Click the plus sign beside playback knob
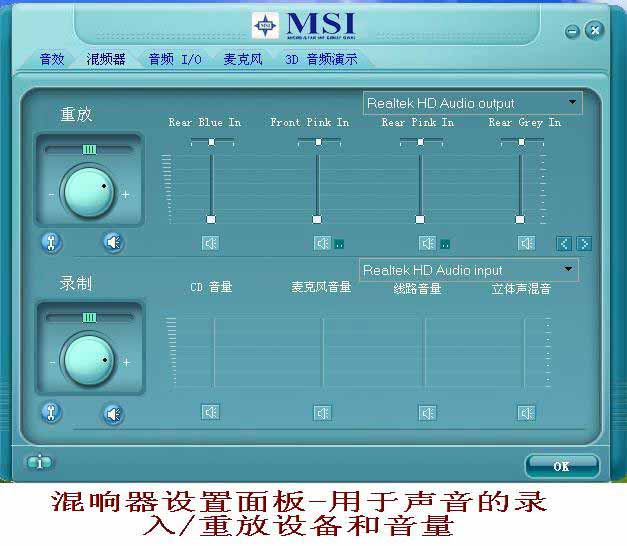Image resolution: width=627 pixels, height=546 pixels. pyautogui.click(x=126, y=194)
